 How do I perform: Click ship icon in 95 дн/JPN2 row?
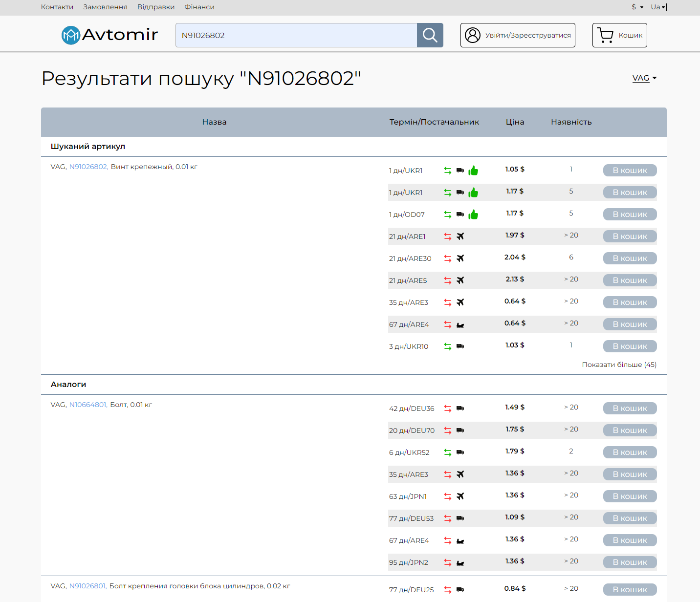(460, 563)
